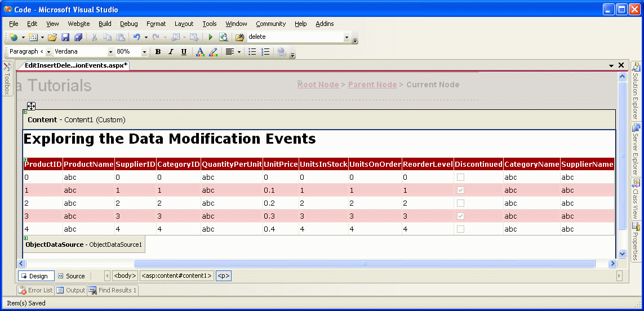Toggle Bold formatting button

(158, 52)
